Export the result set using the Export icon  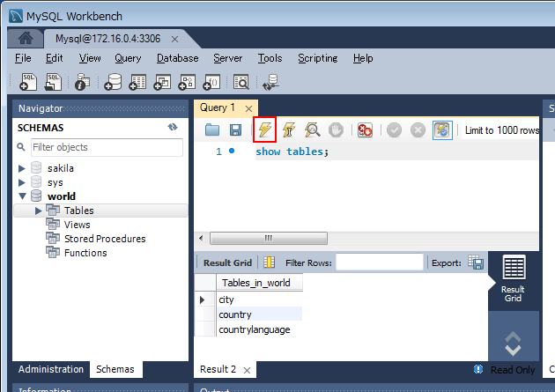(476, 263)
